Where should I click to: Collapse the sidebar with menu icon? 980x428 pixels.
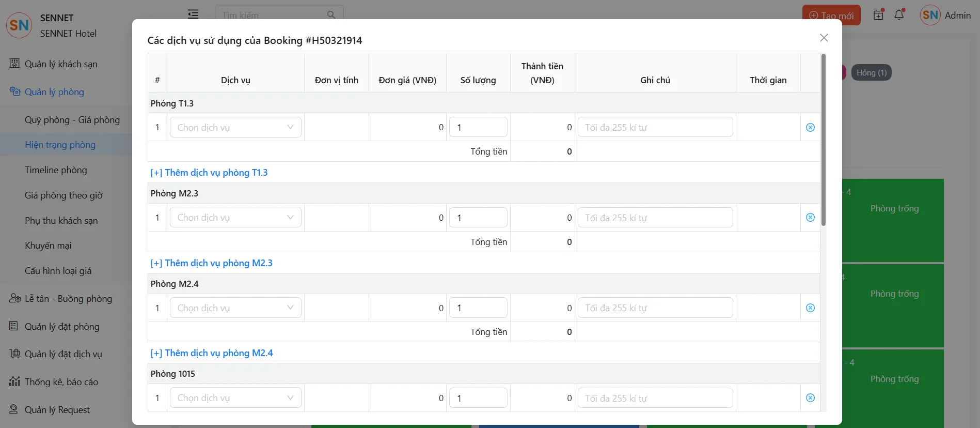click(193, 14)
